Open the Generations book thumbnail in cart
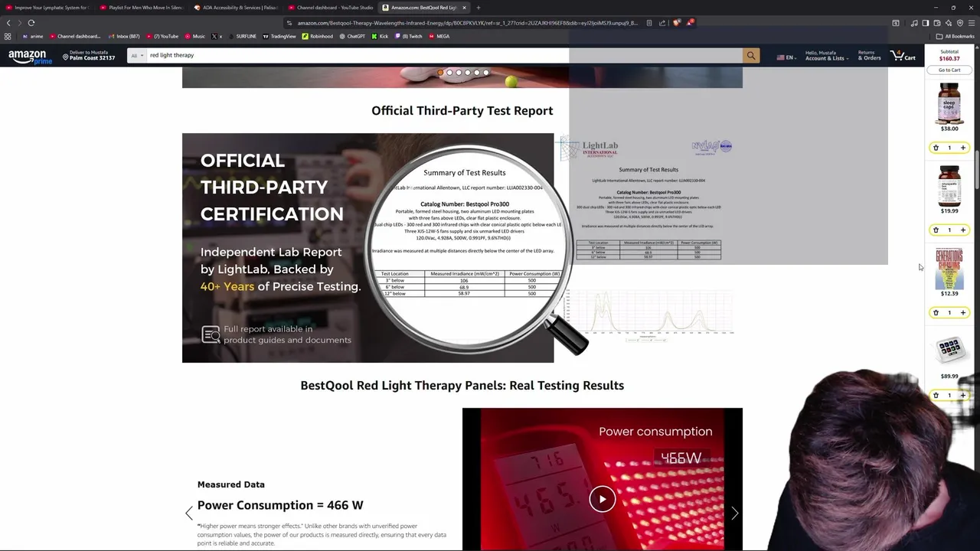 949,268
